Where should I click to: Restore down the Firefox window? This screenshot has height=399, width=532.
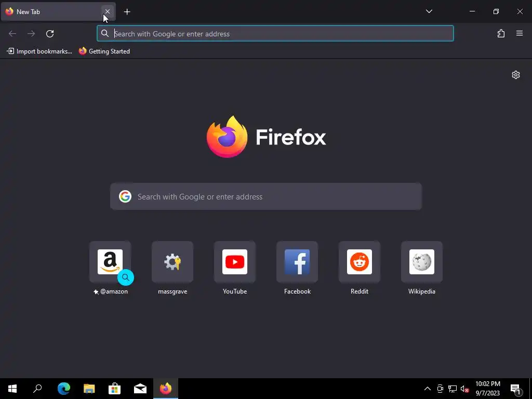(x=496, y=11)
